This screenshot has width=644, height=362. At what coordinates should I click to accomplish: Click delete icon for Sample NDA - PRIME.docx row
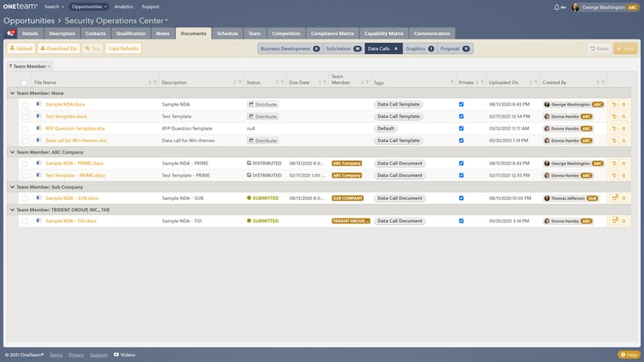coord(624,164)
